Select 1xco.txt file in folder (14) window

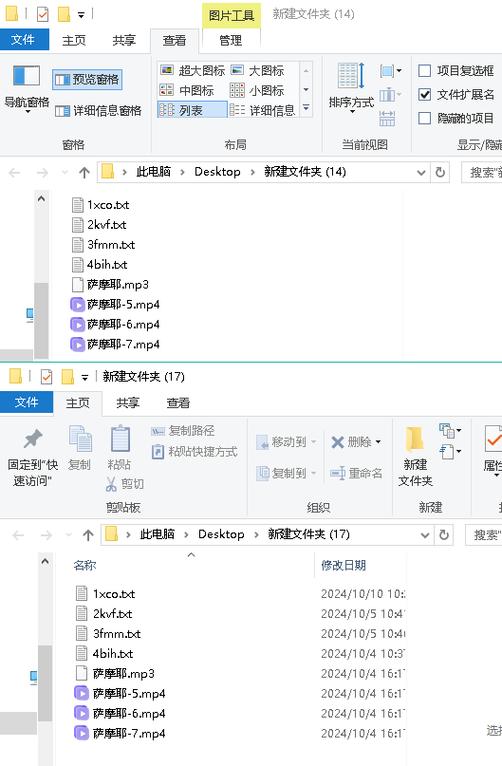point(100,205)
